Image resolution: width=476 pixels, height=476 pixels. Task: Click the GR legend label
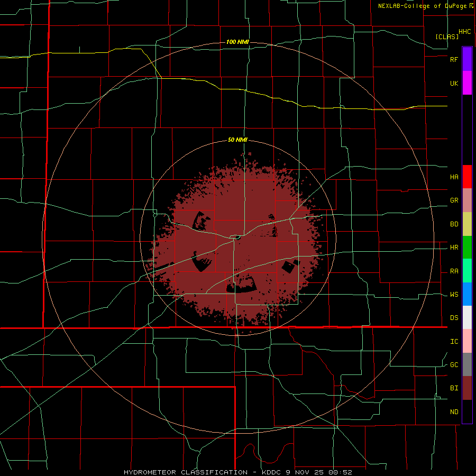454,200
